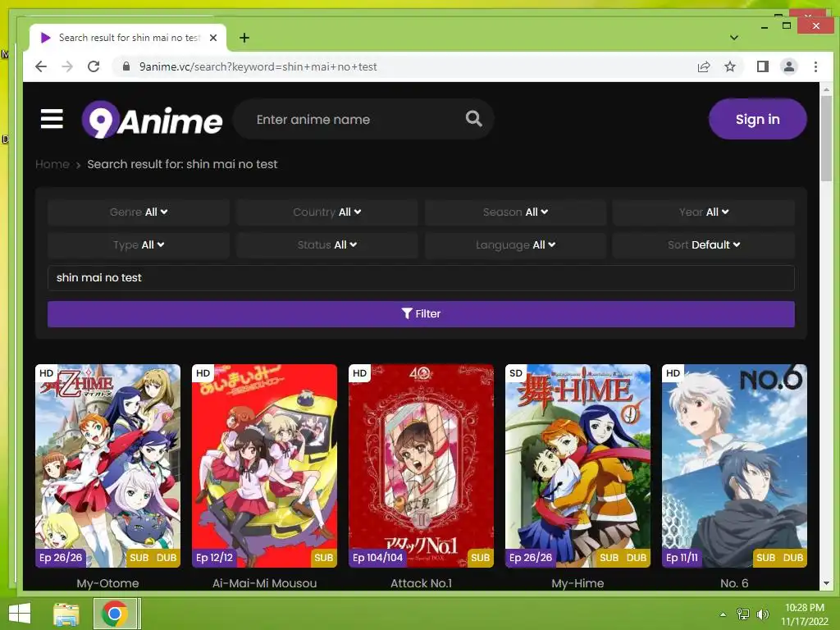Click the browser forward arrow
Viewport: 840px width, 630px height.
67,66
